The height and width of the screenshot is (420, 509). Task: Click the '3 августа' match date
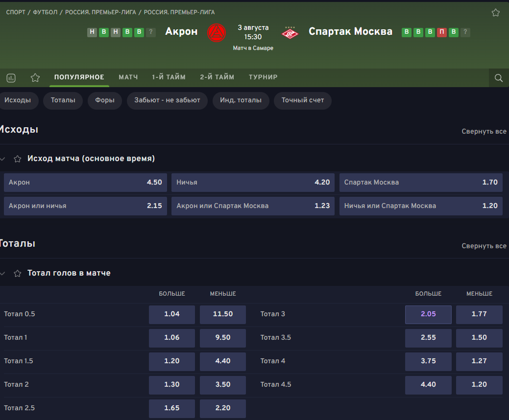253,28
